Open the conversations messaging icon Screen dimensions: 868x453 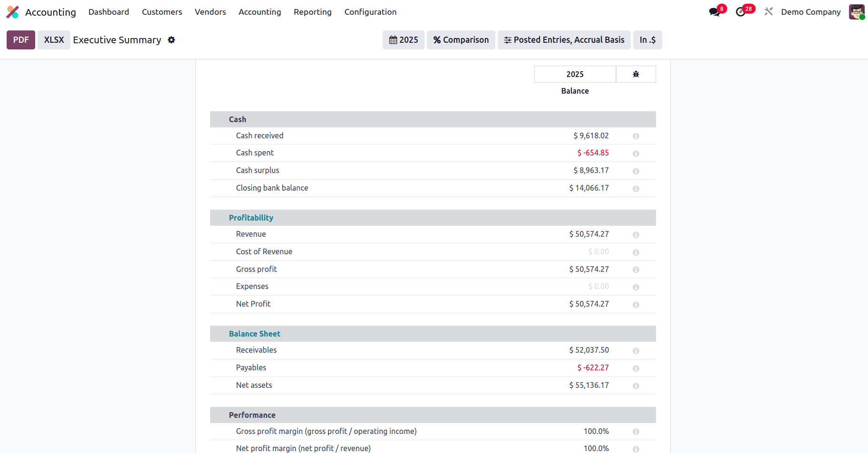pos(714,11)
